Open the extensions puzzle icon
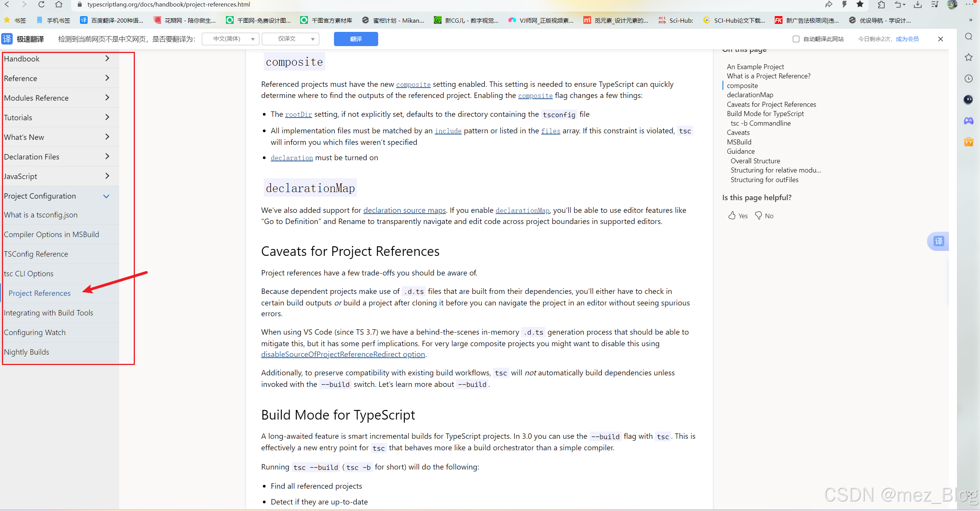 [881, 4]
